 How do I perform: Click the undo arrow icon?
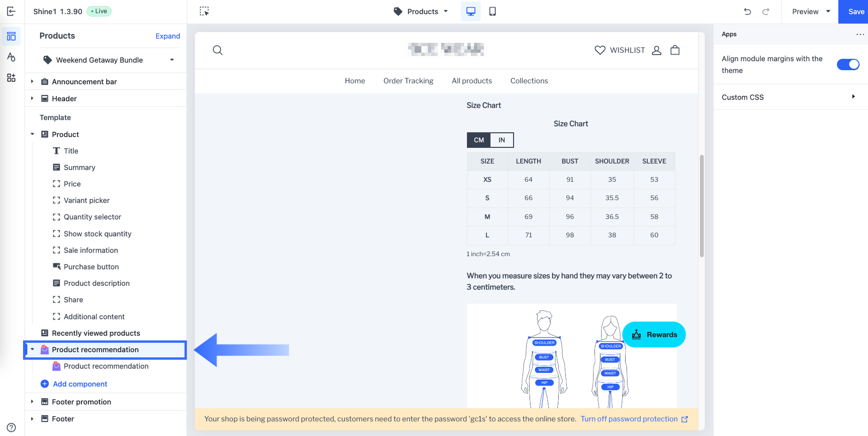click(x=747, y=11)
